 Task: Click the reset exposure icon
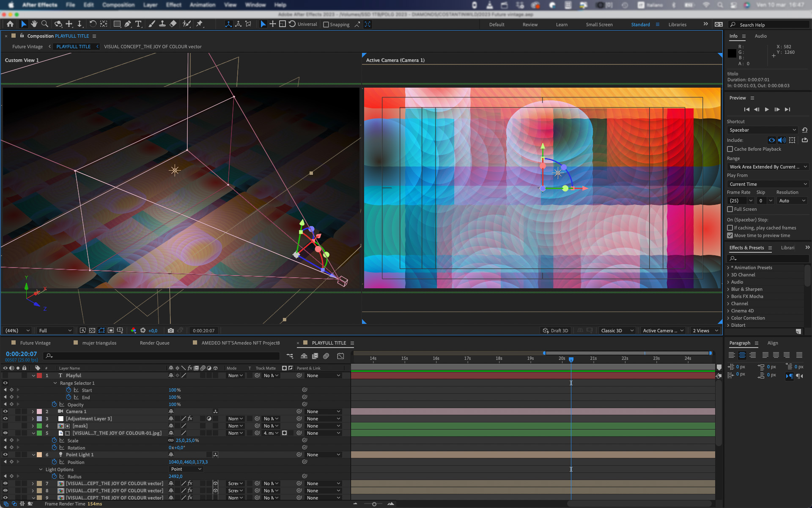[143, 331]
